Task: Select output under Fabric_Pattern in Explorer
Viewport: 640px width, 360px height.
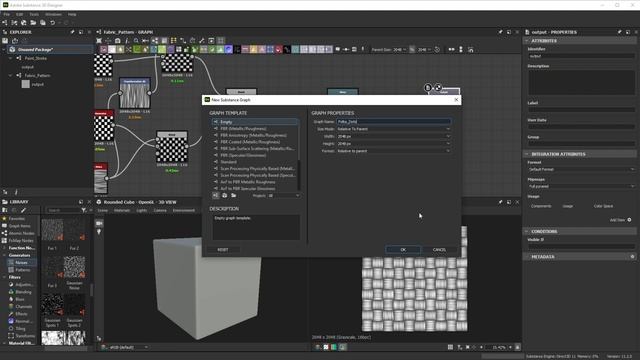Action: [38, 84]
